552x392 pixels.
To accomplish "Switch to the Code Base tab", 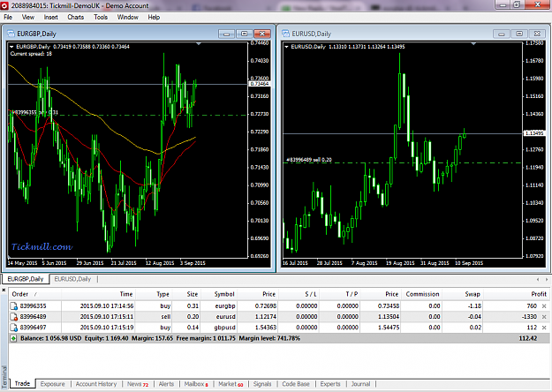I will pyautogui.click(x=296, y=384).
